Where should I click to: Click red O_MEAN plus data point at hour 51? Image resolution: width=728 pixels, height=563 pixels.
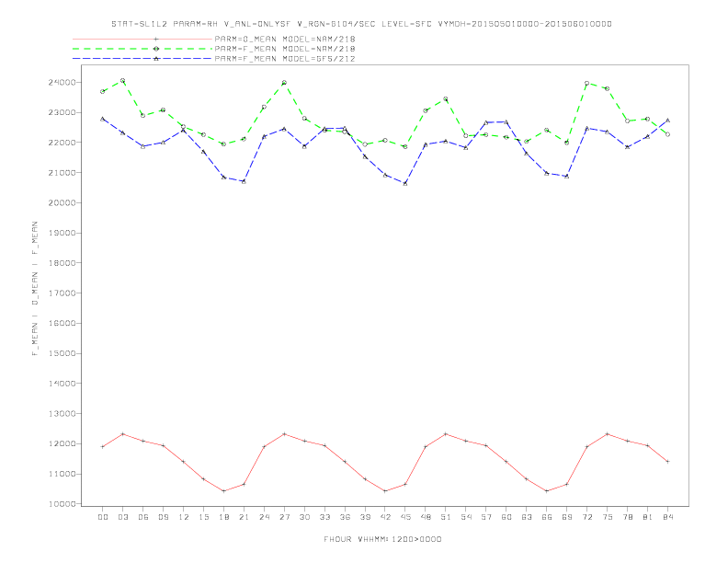click(446, 434)
